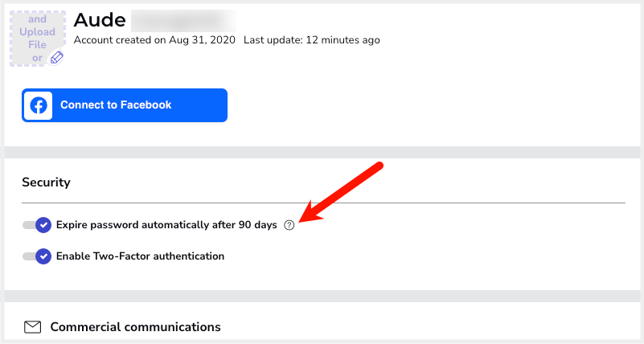Click the "Enable Two-Factor authentication" label
Image resolution: width=644 pixels, height=344 pixels.
(140, 256)
